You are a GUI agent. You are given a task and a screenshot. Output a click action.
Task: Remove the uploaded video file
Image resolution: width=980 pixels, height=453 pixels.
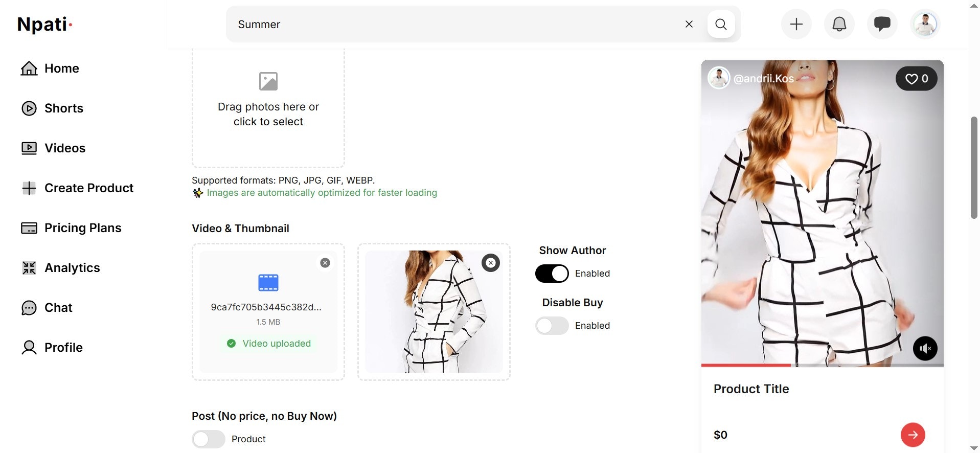(x=325, y=262)
